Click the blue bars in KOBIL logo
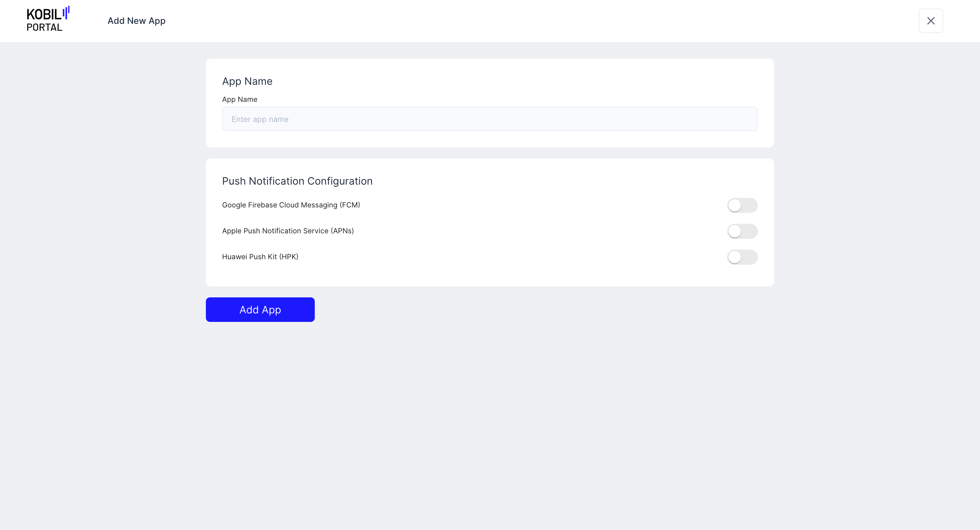 (66, 13)
